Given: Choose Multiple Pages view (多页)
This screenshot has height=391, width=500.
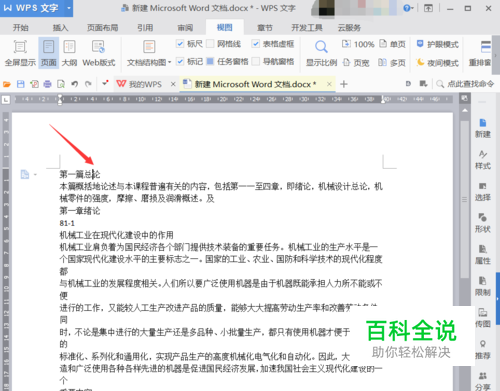Looking at the screenshot, I should click(x=392, y=63).
